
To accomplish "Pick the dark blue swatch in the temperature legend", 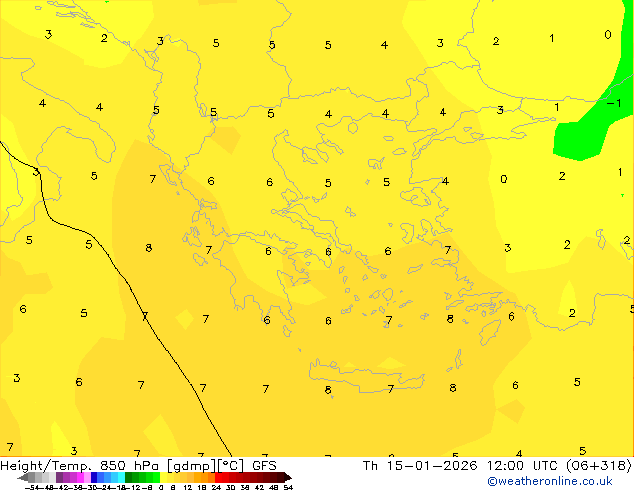I will tap(94, 477).
